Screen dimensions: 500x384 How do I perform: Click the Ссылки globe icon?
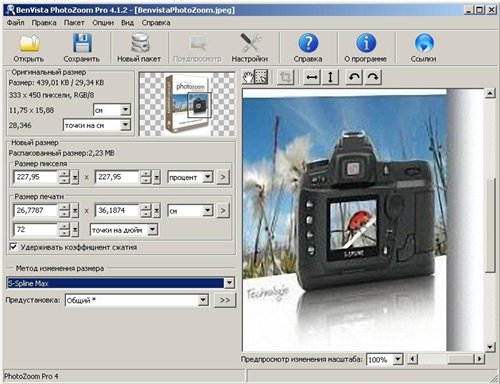coord(424,43)
